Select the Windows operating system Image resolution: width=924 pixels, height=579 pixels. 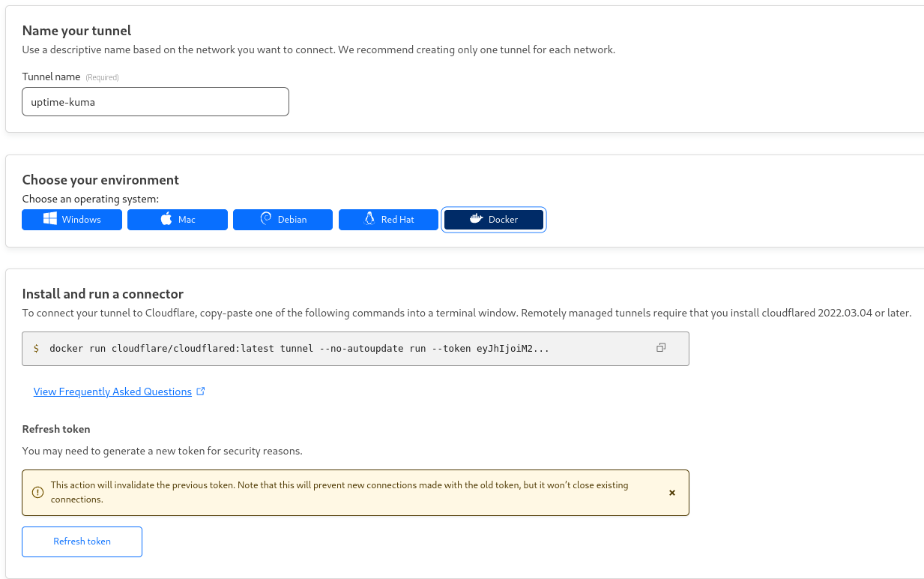(72, 220)
